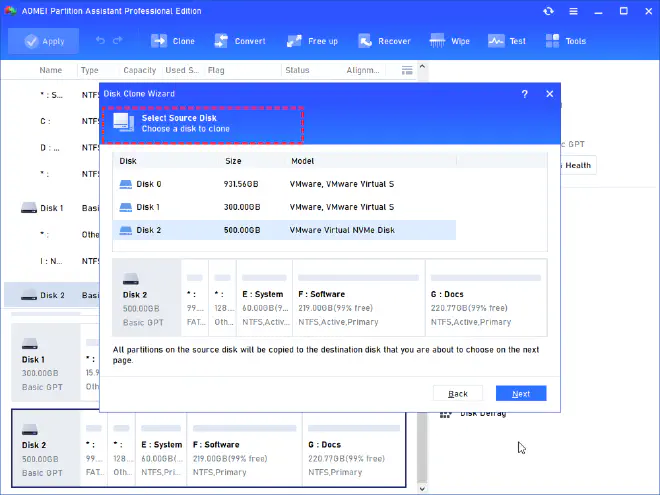The image size is (660, 495).
Task: Open the Clone tool
Action: pos(174,41)
